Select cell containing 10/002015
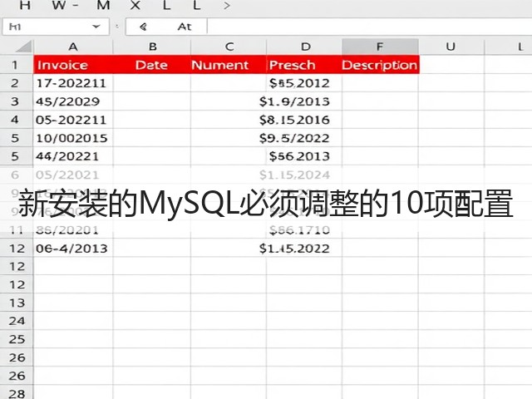The height and width of the screenshot is (399, 532). pos(73,138)
